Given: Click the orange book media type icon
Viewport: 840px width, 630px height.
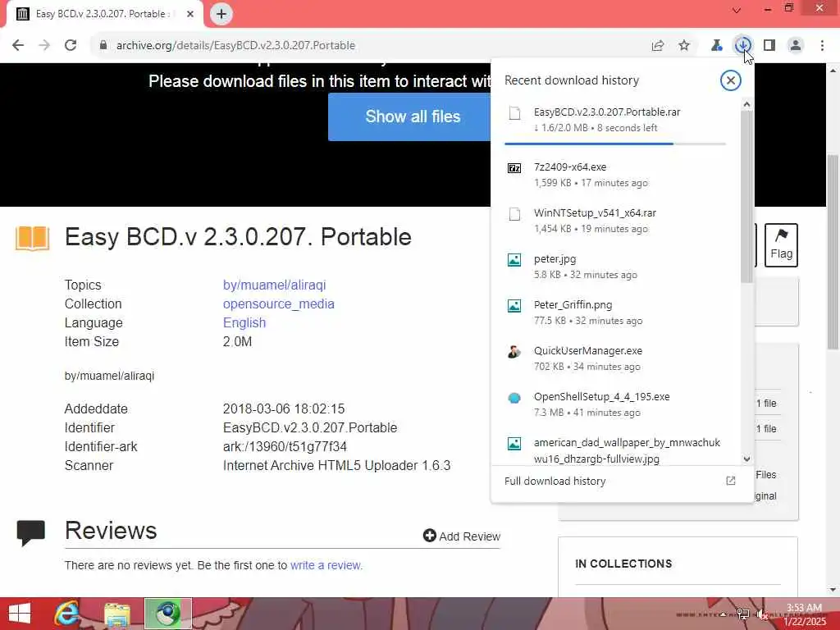Looking at the screenshot, I should tap(33, 239).
